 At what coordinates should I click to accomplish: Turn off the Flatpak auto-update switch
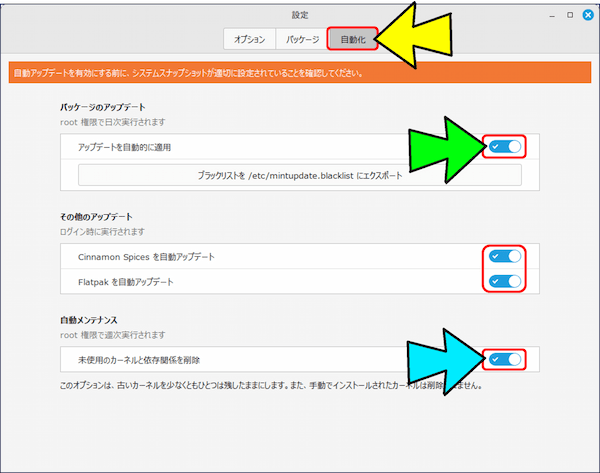[x=505, y=281]
